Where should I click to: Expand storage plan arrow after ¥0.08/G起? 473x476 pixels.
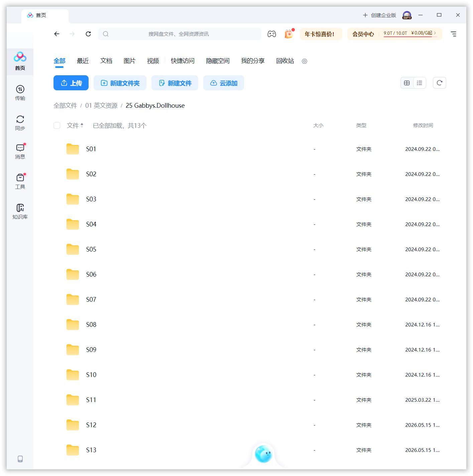point(435,33)
